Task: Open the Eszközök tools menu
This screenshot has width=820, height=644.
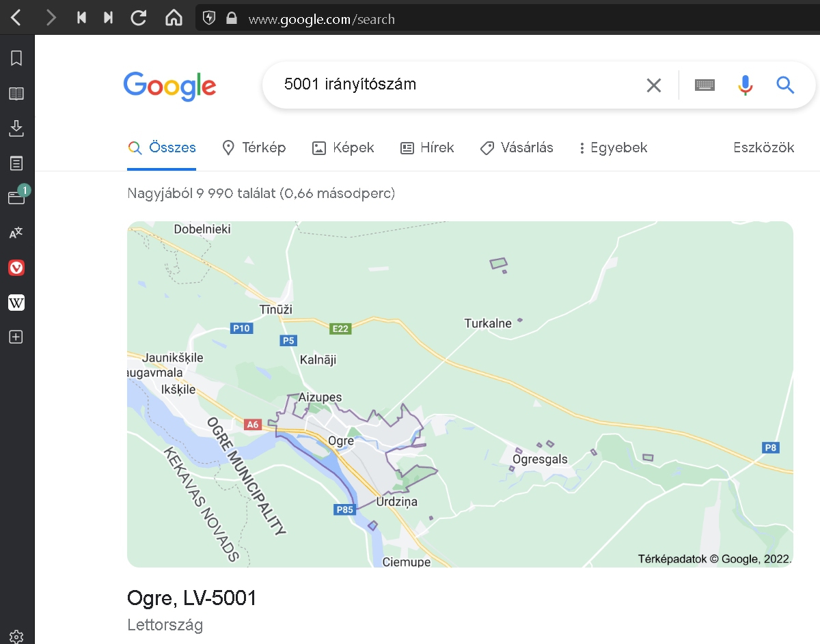Action: point(763,148)
